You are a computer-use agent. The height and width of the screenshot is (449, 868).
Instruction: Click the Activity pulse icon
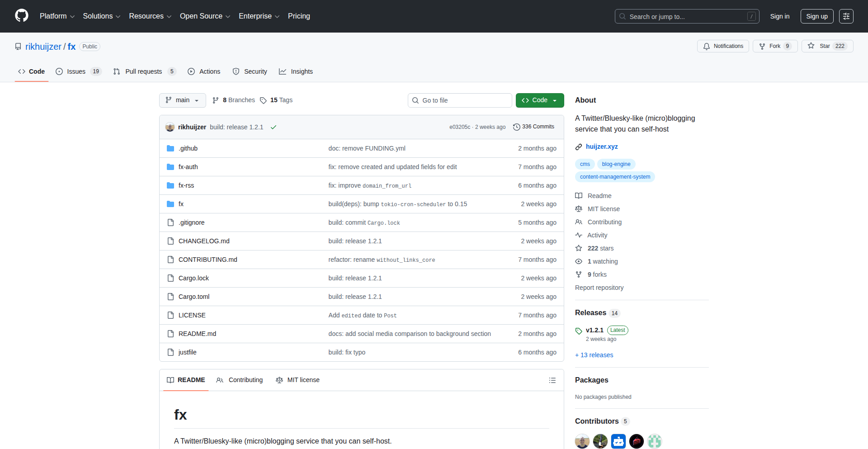click(x=579, y=235)
